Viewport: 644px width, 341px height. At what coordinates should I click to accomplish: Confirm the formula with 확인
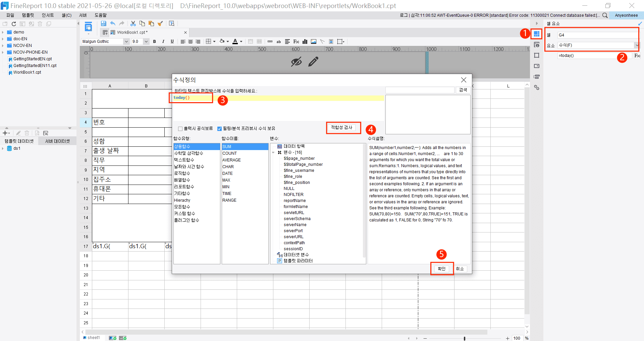click(441, 269)
